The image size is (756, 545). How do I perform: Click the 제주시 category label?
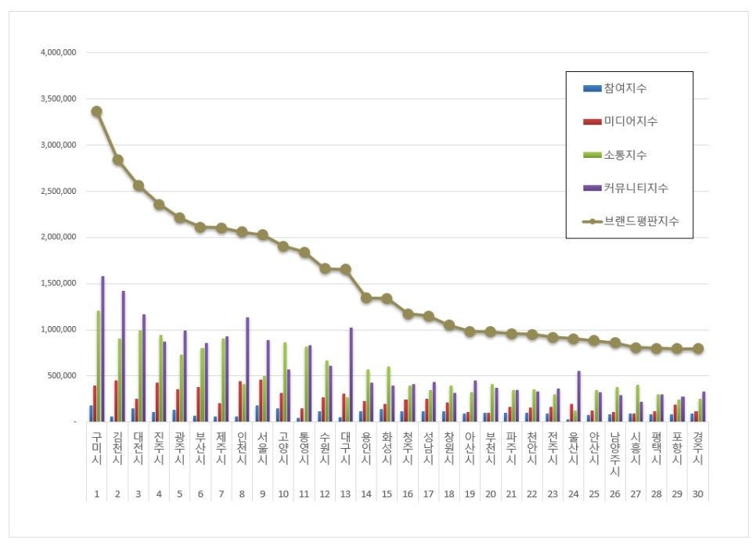click(221, 448)
